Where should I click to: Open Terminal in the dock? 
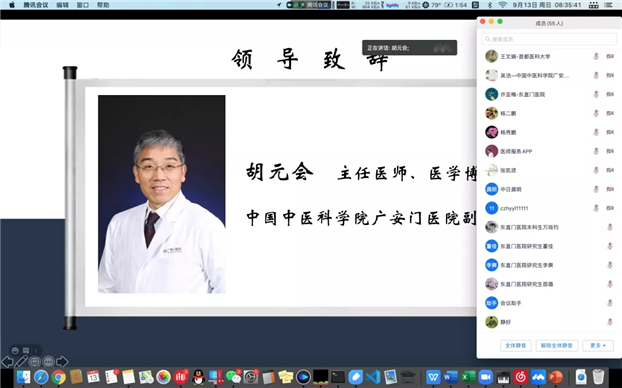(338, 376)
